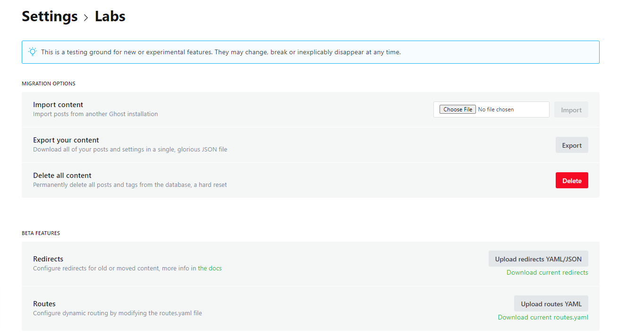Viewport: 644px width, 336px height.
Task: Open 'the docs' link under Redirects
Action: click(210, 269)
